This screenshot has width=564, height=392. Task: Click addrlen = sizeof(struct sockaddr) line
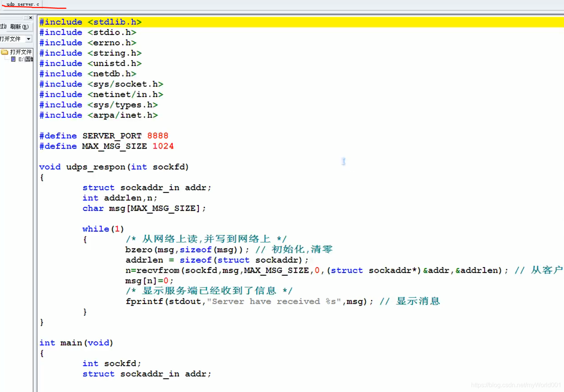[x=217, y=260]
